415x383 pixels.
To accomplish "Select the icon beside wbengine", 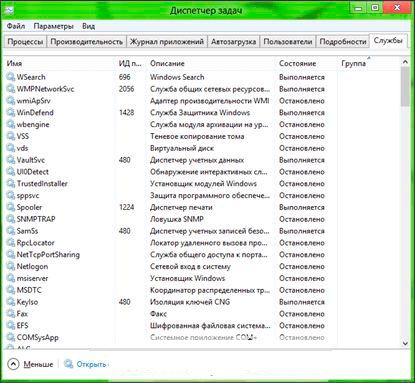I will coord(11,124).
